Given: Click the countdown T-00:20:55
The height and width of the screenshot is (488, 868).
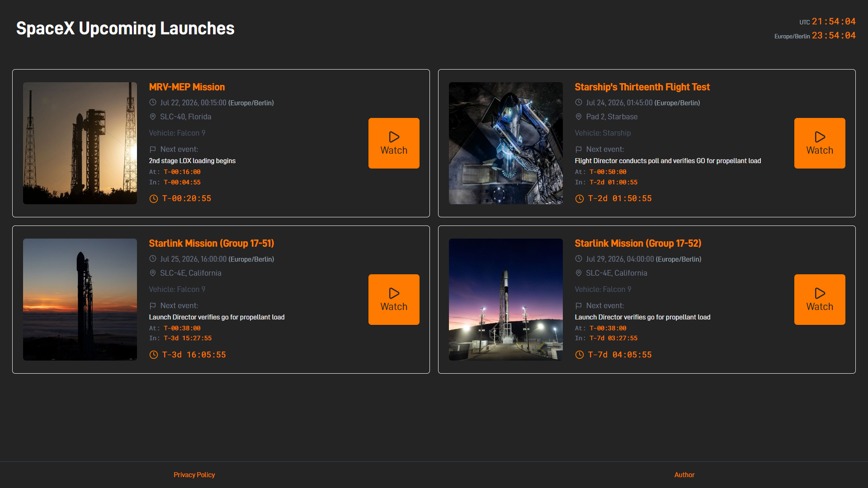Looking at the screenshot, I should (187, 198).
